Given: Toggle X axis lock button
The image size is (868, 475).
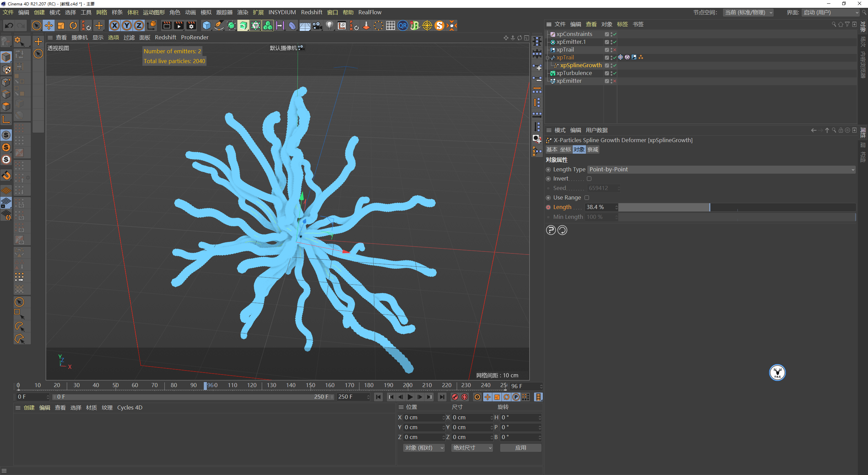Looking at the screenshot, I should [115, 25].
